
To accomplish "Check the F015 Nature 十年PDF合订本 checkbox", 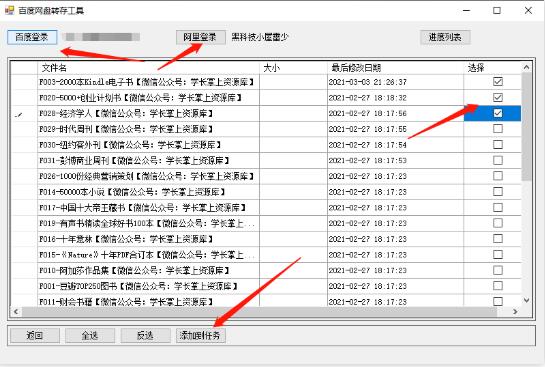I will (x=498, y=255).
